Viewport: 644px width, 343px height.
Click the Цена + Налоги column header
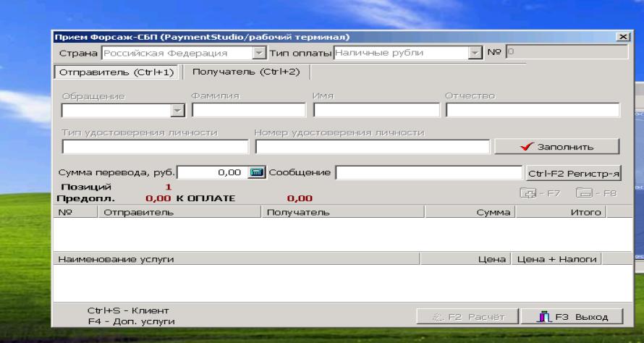point(556,259)
